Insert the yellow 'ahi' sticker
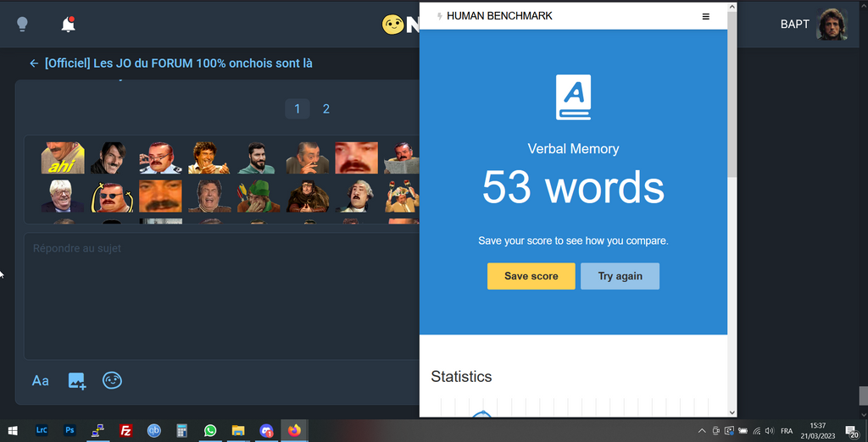The height and width of the screenshot is (442, 868). pos(63,157)
